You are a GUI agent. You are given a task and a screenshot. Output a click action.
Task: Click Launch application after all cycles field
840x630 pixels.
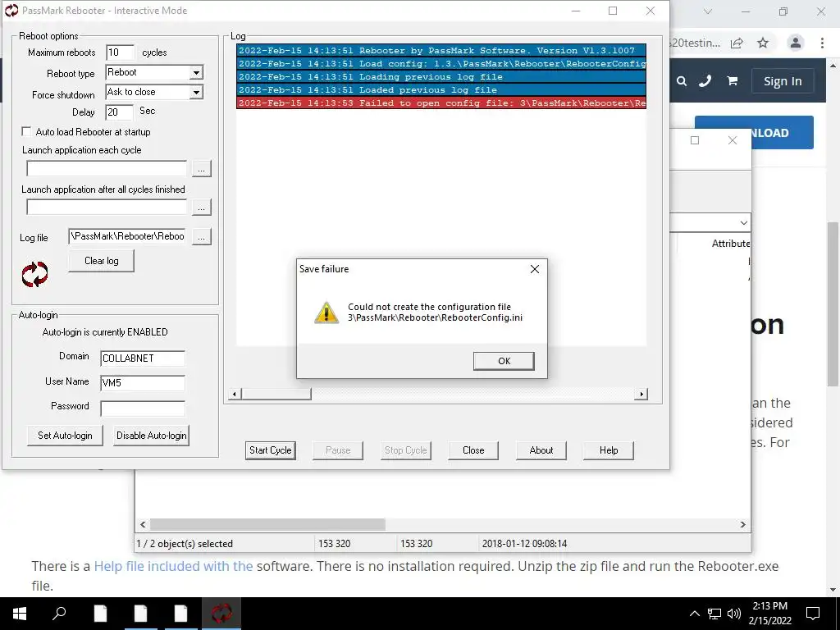(107, 208)
